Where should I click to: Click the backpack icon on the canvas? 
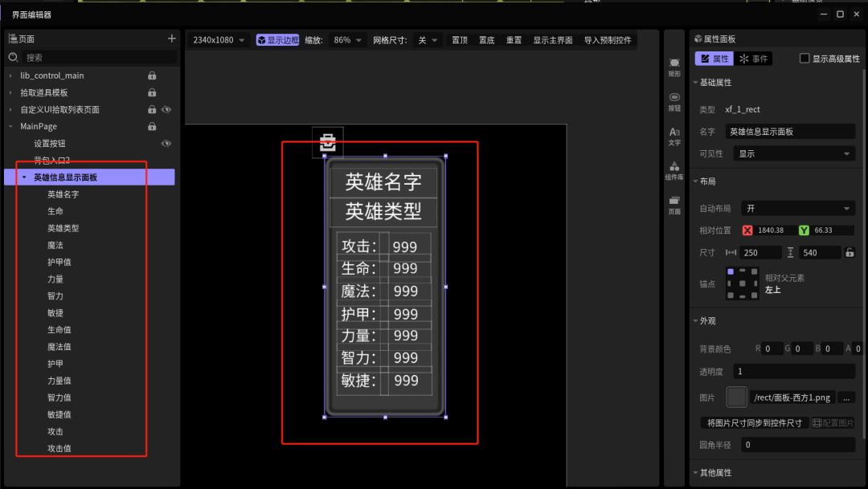[x=328, y=142]
